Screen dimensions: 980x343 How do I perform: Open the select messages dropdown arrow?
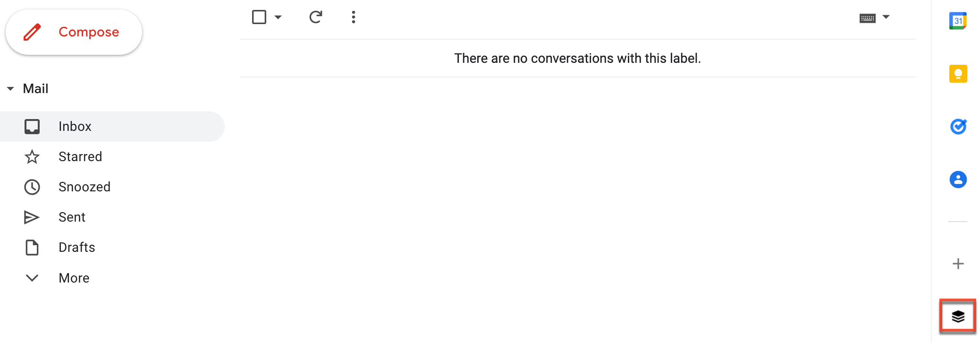[x=278, y=17]
